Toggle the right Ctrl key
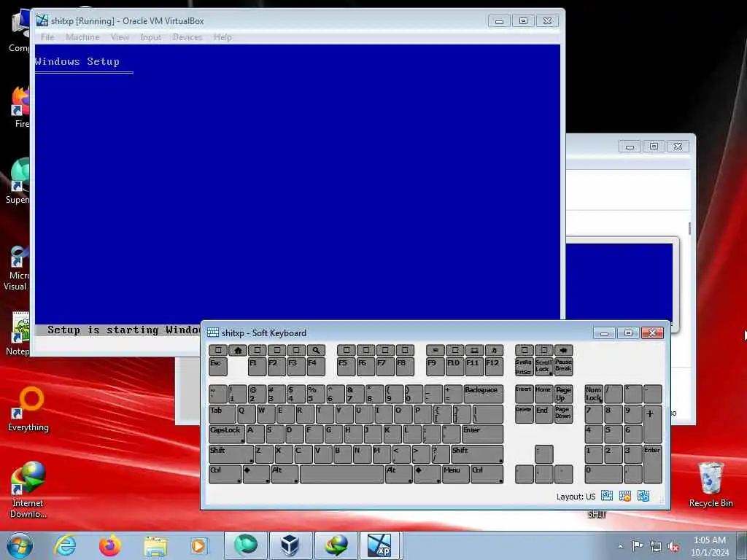 click(x=487, y=474)
